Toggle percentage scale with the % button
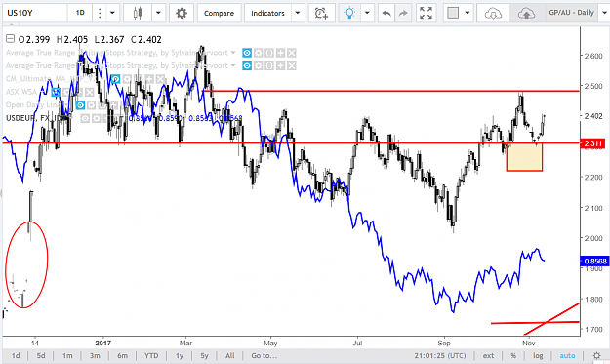 tap(513, 355)
